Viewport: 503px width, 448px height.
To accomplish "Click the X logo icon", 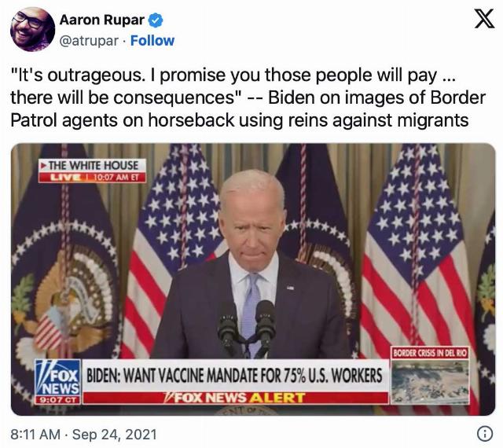I will (x=484, y=19).
